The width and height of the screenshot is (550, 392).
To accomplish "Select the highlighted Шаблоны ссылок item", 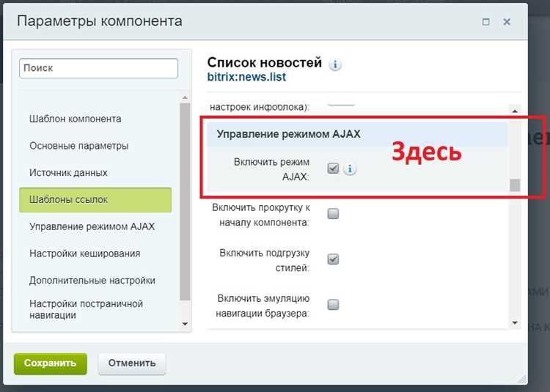I will [x=95, y=200].
